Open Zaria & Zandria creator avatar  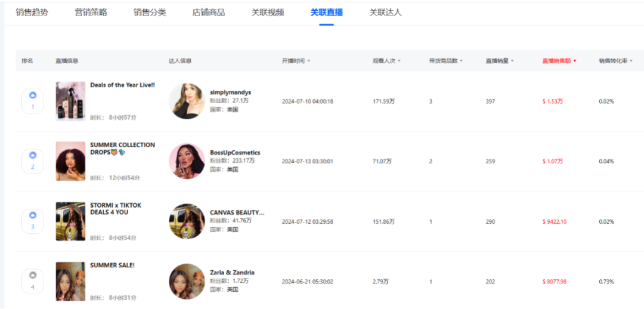point(187,281)
